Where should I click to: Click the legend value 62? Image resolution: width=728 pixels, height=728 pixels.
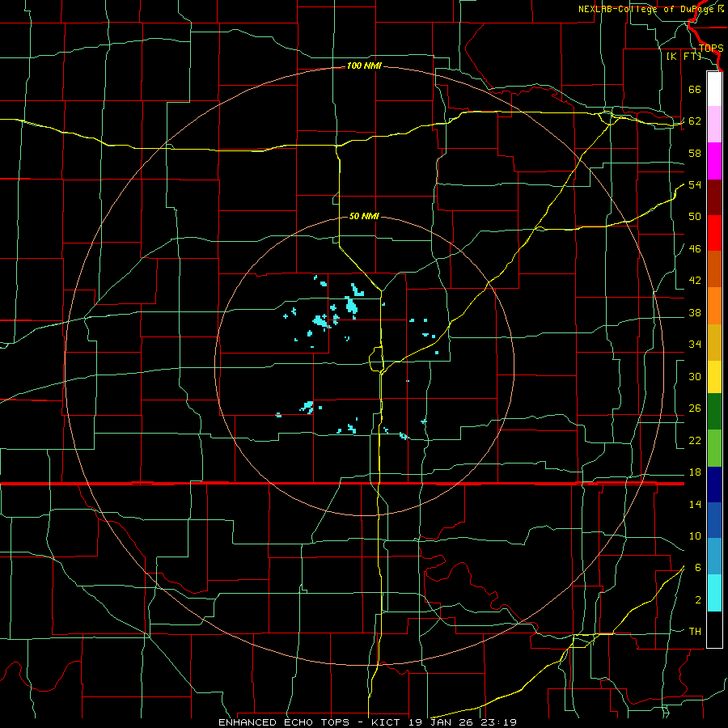coord(695,121)
